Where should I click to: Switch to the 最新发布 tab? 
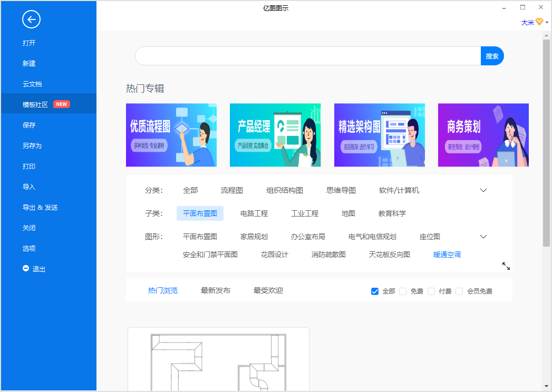click(216, 290)
